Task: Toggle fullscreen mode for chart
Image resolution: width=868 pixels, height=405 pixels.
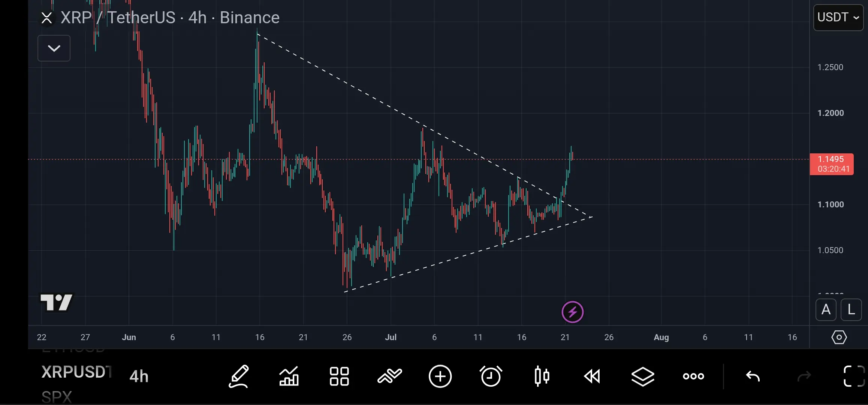Action: pos(854,376)
